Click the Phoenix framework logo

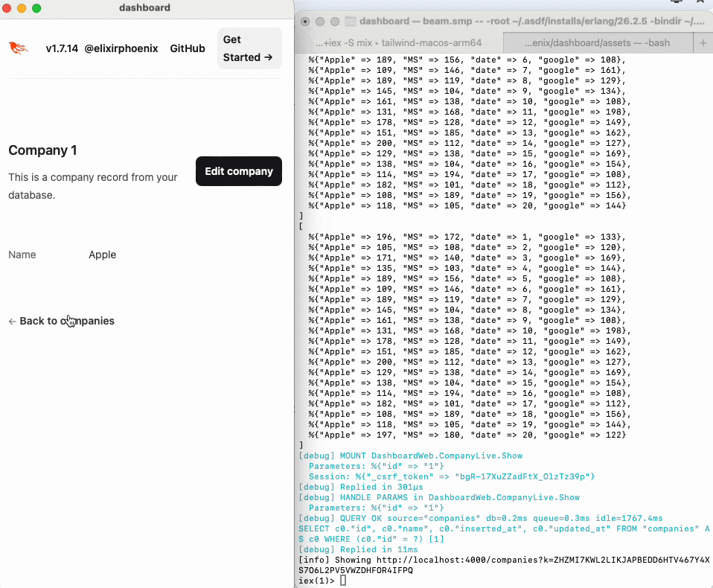click(x=18, y=48)
